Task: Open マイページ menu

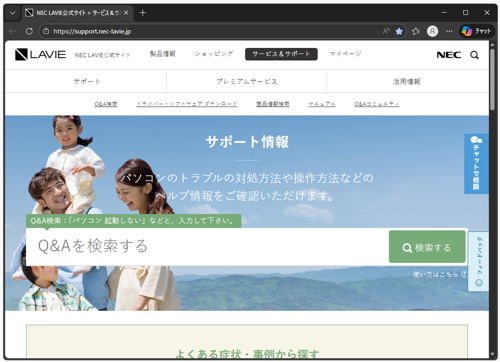Action: pos(345,54)
